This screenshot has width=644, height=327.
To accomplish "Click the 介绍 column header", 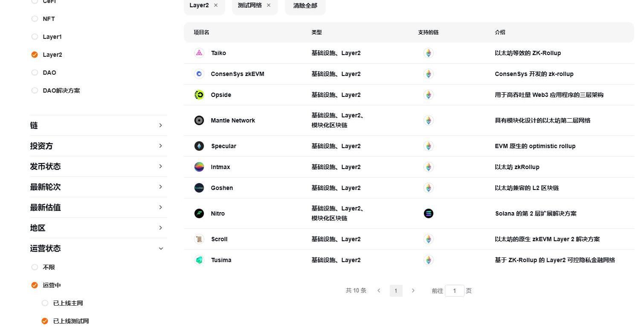I will point(500,32).
